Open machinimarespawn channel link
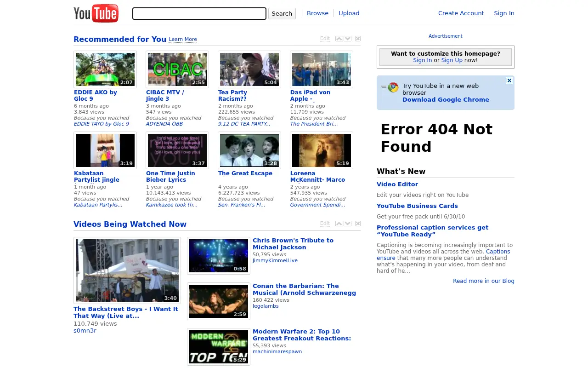The height and width of the screenshot is (368, 588). point(277,352)
